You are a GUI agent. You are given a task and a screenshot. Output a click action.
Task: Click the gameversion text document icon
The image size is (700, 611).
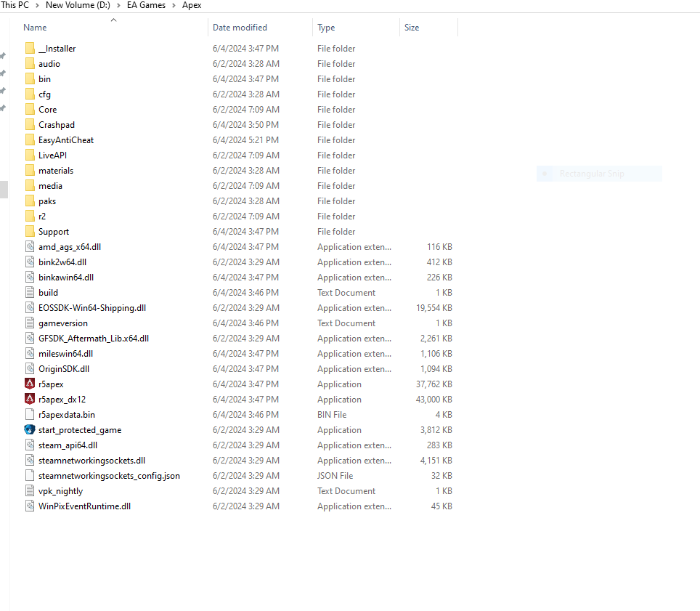(x=30, y=323)
